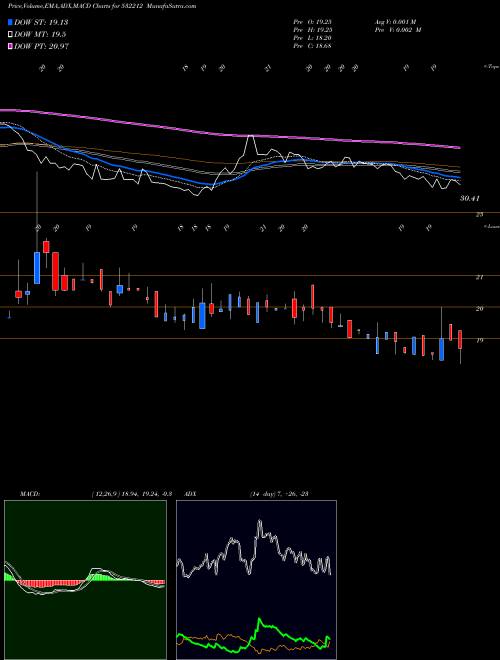Click the 'Pre V: 0.002 M' value
500x660 pixels.
398,30
